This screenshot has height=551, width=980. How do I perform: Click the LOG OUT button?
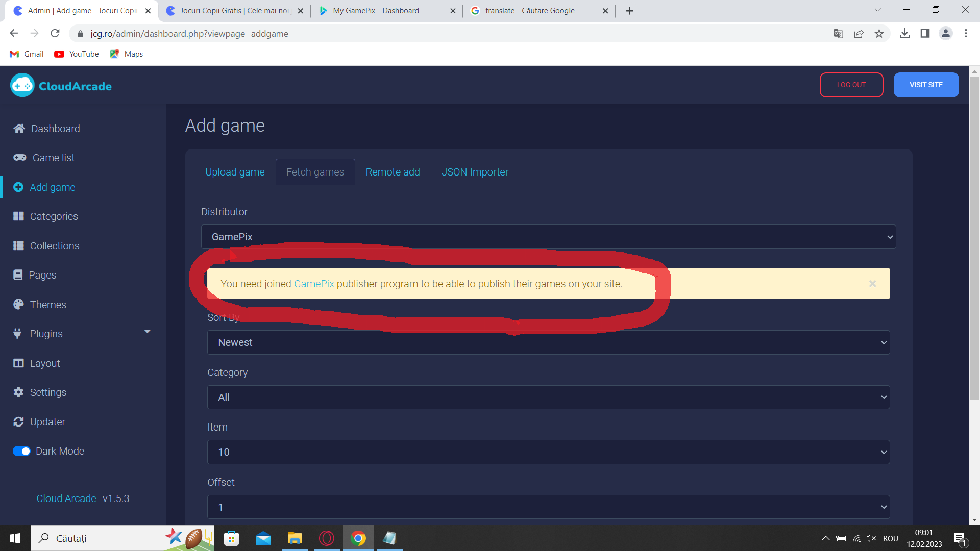tap(851, 85)
